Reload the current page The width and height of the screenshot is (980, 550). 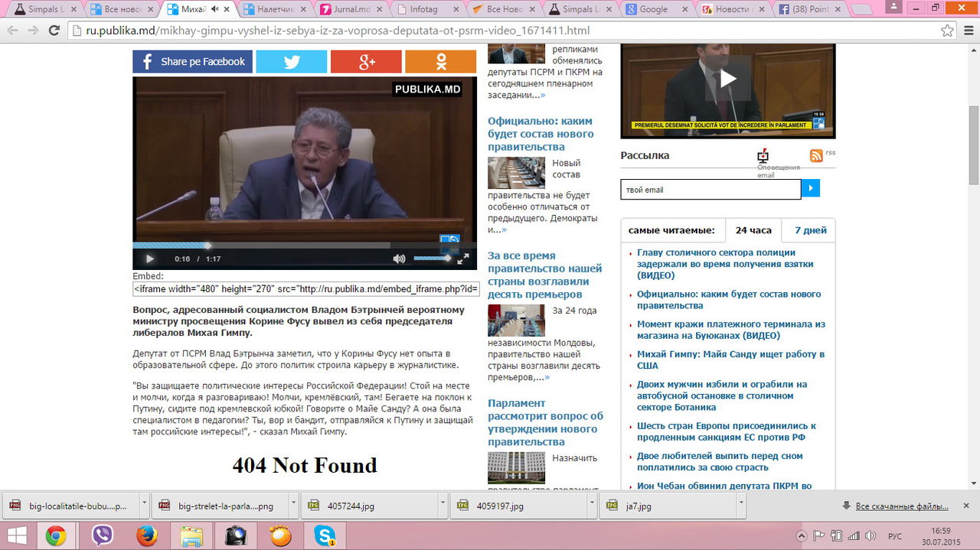pyautogui.click(x=54, y=31)
